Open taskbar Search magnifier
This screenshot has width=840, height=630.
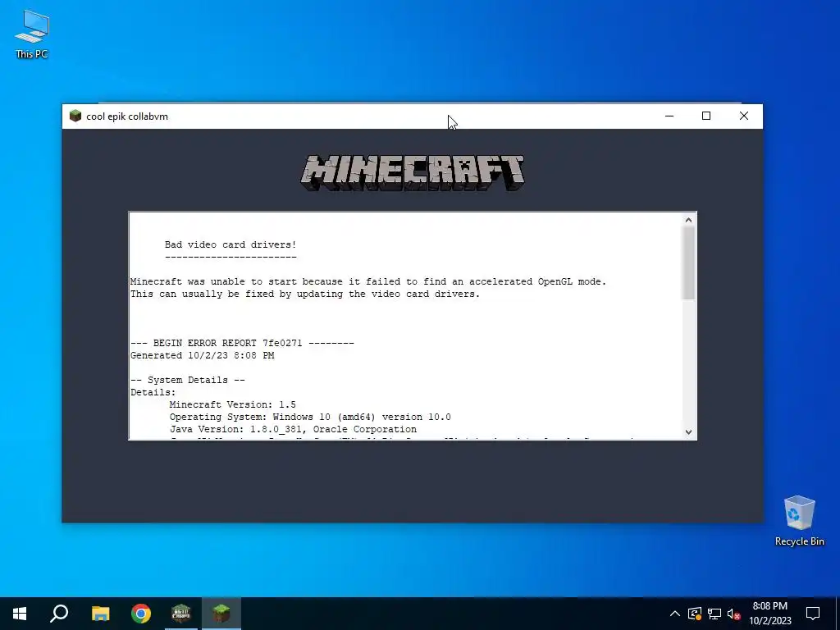(59, 614)
